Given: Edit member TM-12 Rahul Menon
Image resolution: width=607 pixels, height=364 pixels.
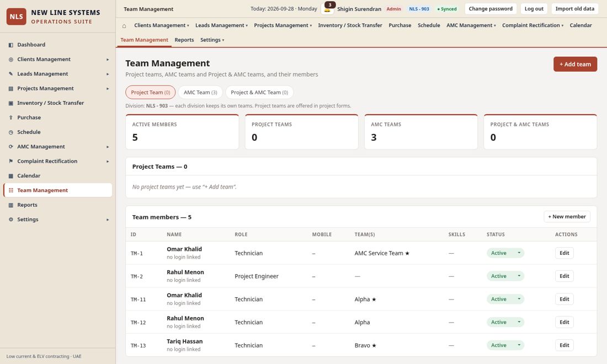Looking at the screenshot, I should point(565,322).
